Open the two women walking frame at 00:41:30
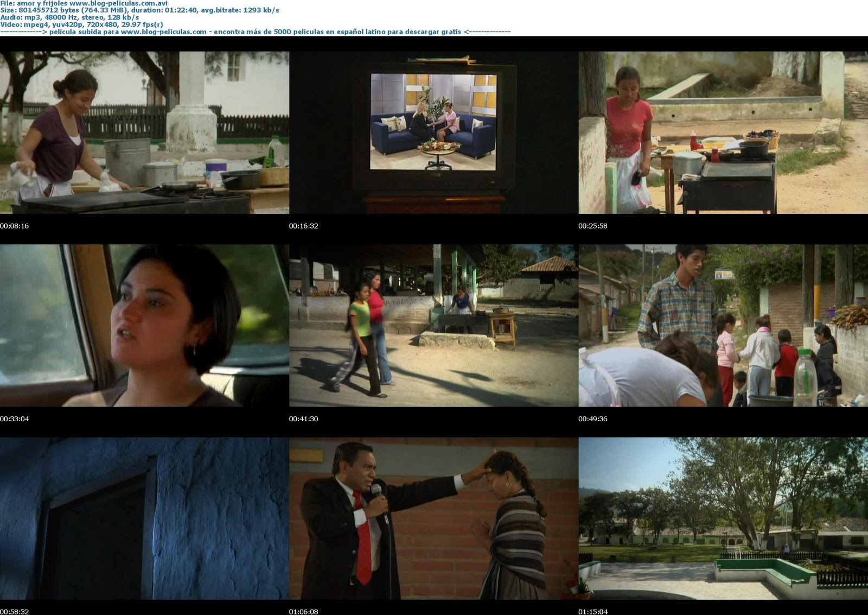868x615 pixels. [x=433, y=325]
